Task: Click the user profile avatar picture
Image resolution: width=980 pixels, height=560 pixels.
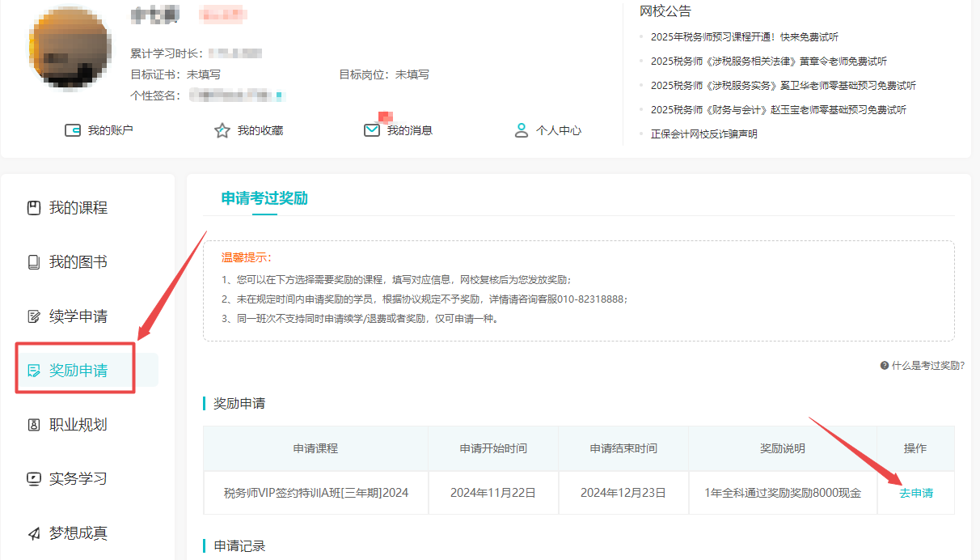Action: (69, 50)
